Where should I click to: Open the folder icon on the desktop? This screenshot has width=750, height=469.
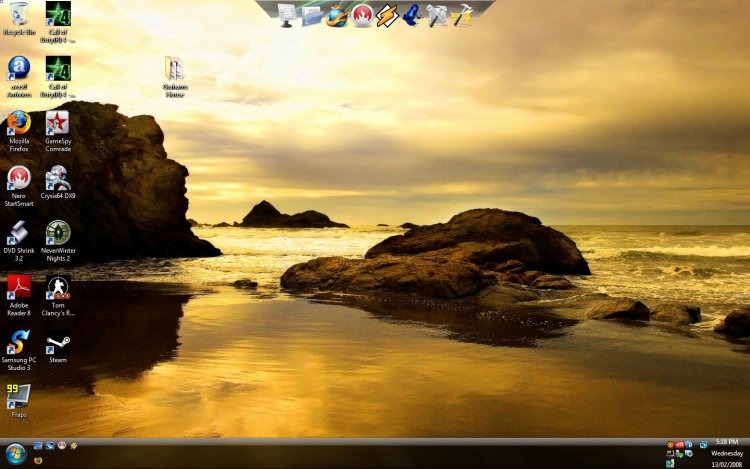coord(175,69)
